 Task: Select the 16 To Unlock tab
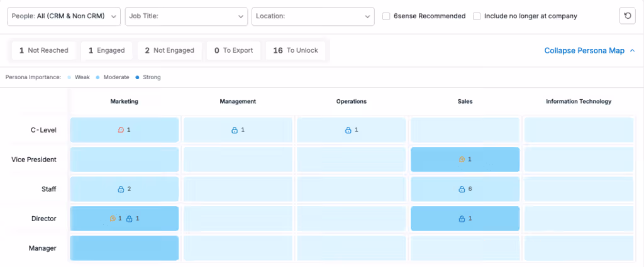[296, 50]
